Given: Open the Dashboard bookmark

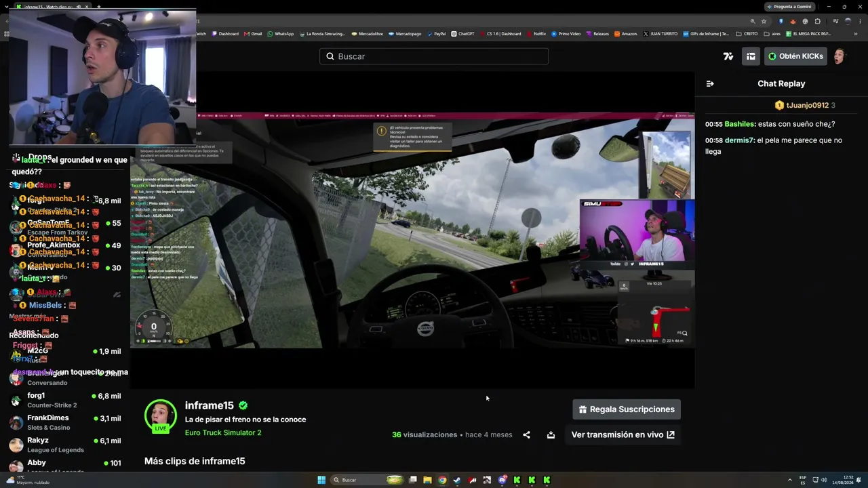Looking at the screenshot, I should (225, 34).
